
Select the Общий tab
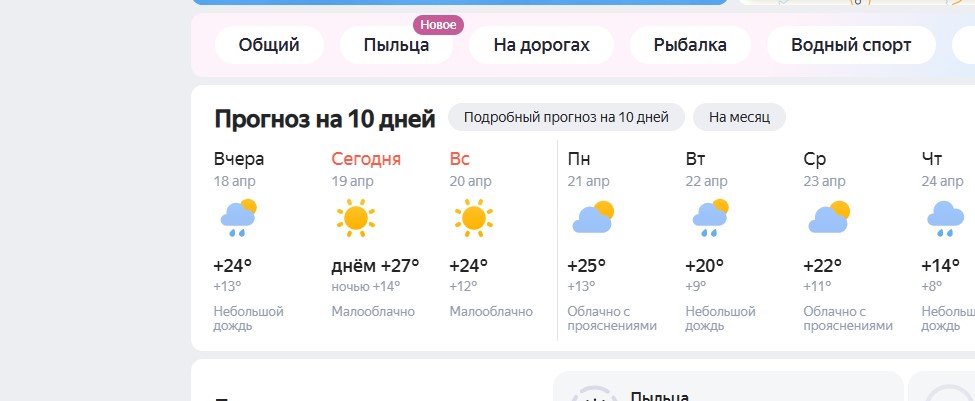click(x=270, y=45)
